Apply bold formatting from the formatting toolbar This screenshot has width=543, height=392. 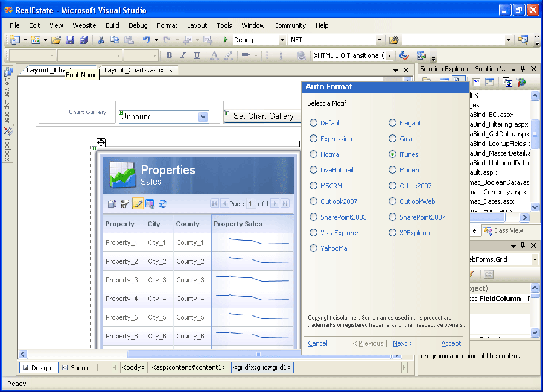tap(170, 54)
